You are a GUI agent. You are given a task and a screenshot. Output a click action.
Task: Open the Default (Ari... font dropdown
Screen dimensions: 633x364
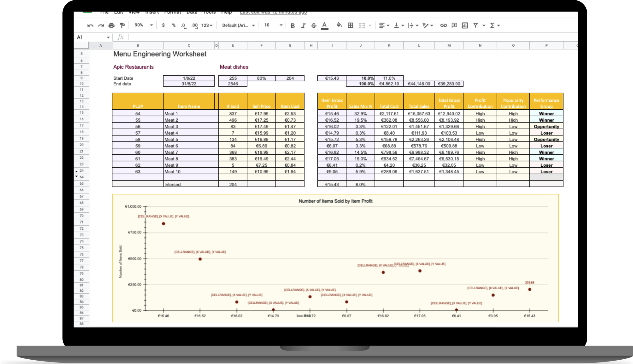click(x=238, y=25)
